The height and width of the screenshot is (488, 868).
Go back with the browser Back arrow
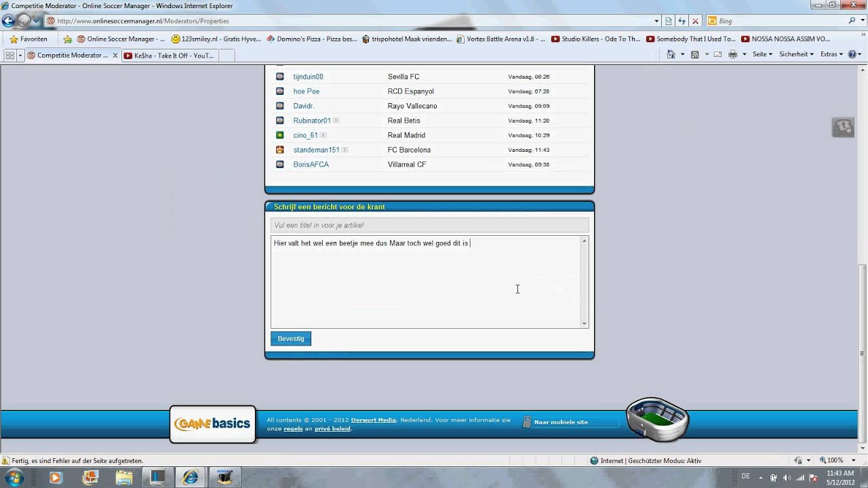(9, 21)
